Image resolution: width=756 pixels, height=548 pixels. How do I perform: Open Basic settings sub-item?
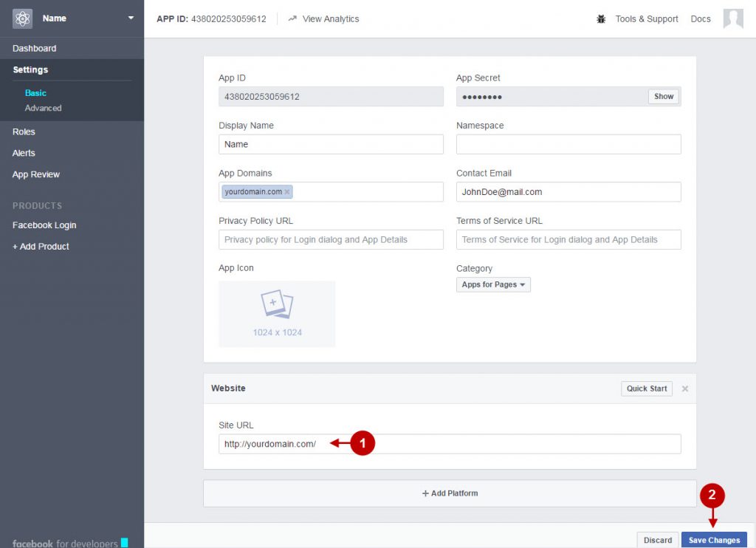point(35,92)
